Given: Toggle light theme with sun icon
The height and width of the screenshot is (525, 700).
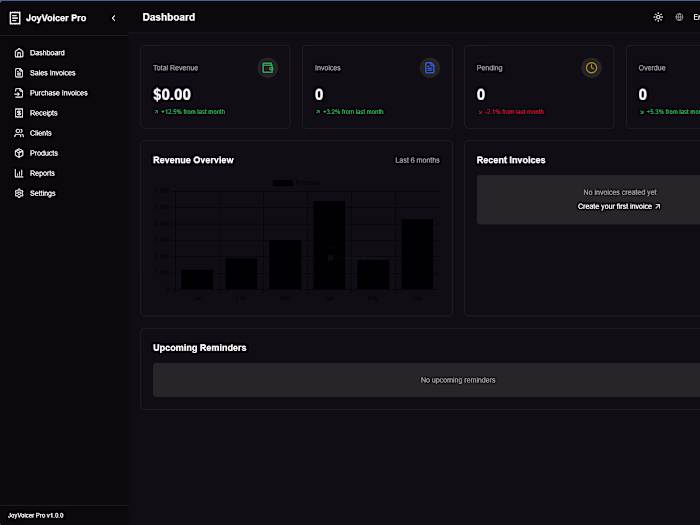Looking at the screenshot, I should click(658, 17).
